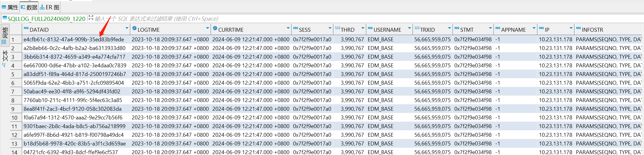Image resolution: width=644 pixels, height=155 pixels.
Task: Click the ABC type icon beside APPNAME
Action: [498, 28]
